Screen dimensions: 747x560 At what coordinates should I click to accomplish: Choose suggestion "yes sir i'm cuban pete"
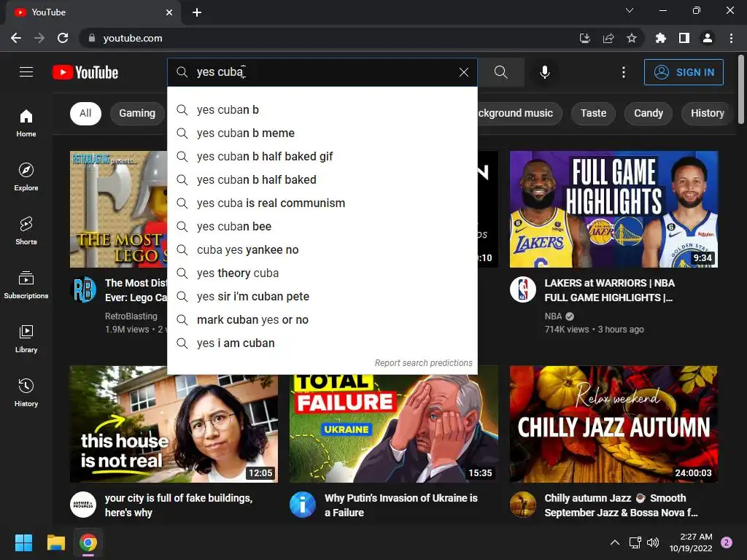point(322,296)
